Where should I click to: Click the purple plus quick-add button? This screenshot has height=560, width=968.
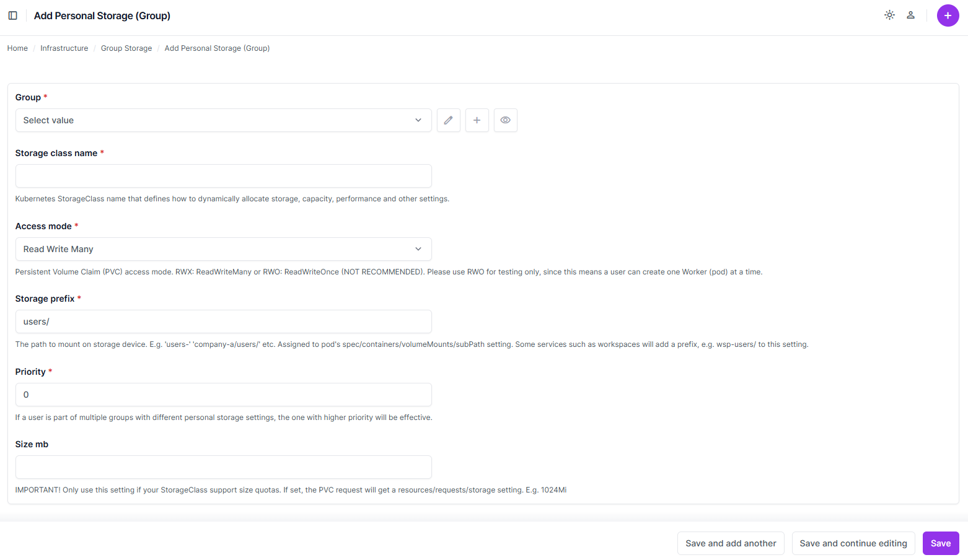pyautogui.click(x=948, y=15)
